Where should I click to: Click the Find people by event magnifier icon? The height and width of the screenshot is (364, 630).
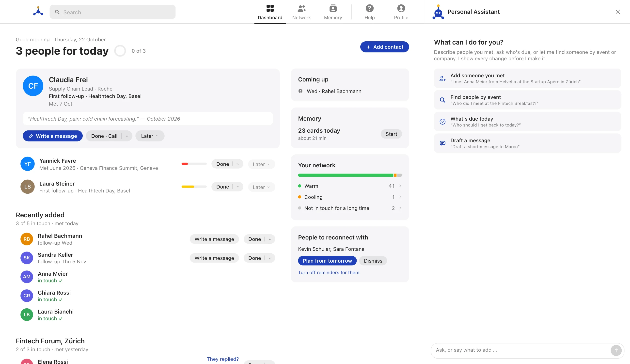(442, 100)
